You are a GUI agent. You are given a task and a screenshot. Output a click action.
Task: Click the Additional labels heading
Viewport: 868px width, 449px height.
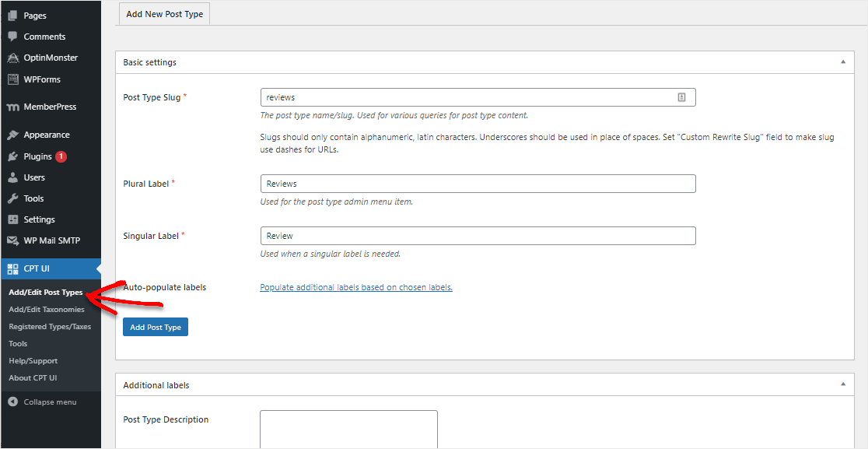pyautogui.click(x=156, y=384)
